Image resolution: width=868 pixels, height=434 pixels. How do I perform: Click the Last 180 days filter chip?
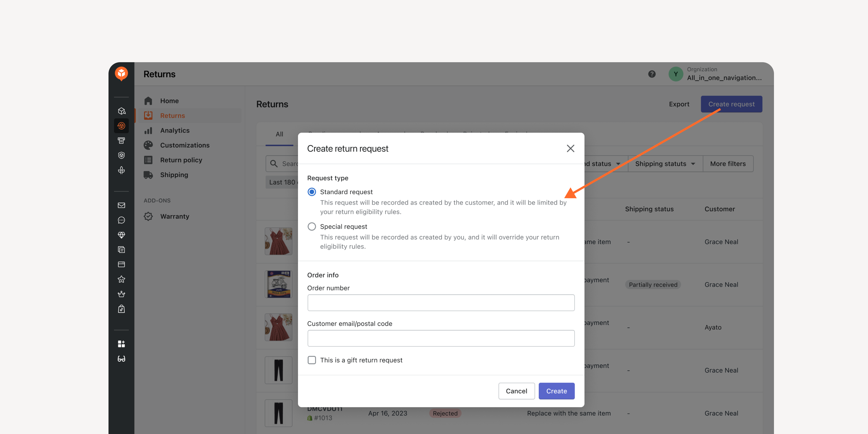point(282,182)
